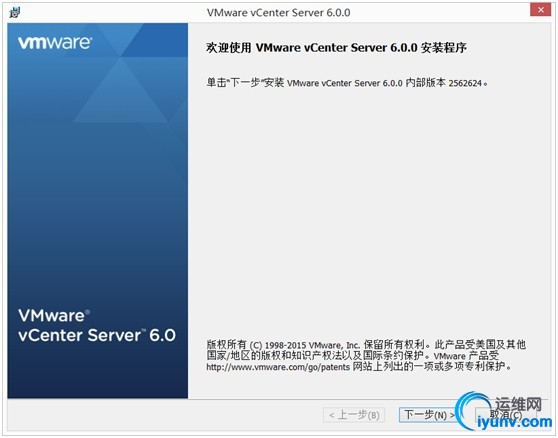Click the build number text 内部版本 2562624
558x438 pixels.
tap(444, 83)
